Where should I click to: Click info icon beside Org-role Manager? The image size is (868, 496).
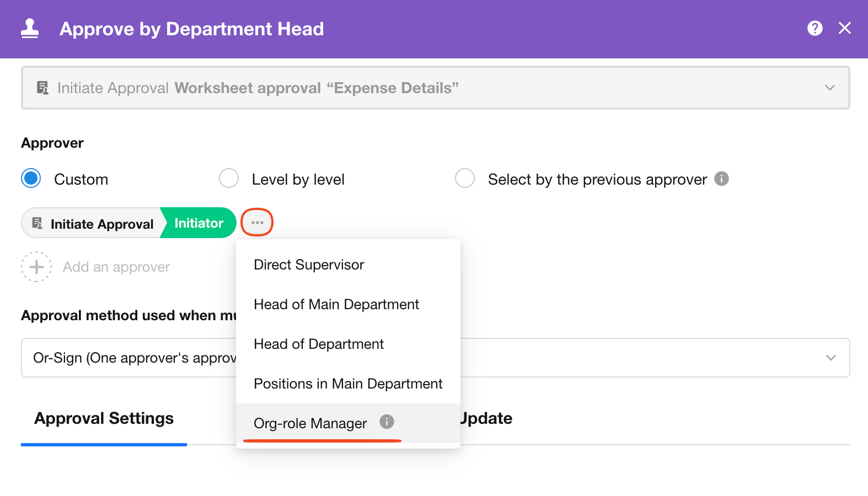(387, 422)
